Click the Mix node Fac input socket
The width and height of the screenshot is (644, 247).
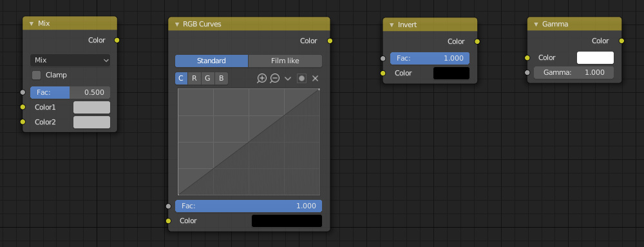coord(23,92)
